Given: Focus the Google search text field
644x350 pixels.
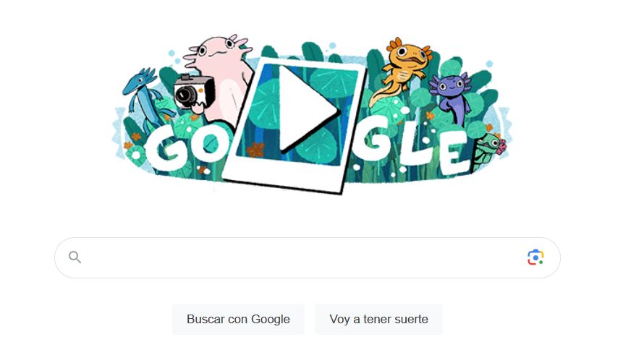Looking at the screenshot, I should tap(308, 257).
